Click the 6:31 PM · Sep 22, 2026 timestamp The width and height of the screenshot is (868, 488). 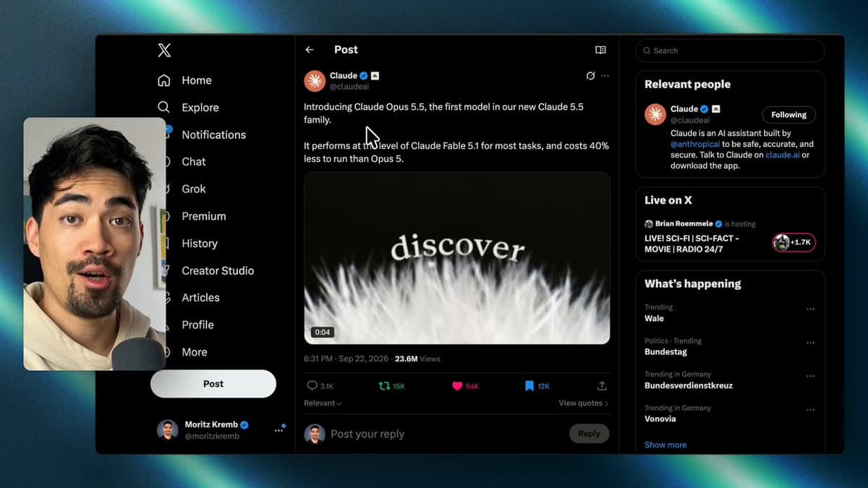click(x=346, y=359)
